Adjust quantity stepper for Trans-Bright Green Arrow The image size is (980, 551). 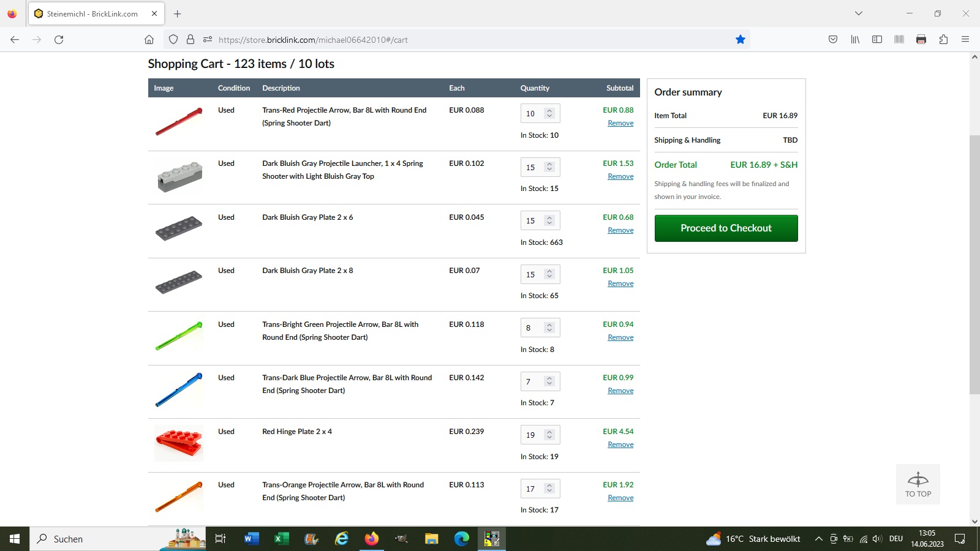pyautogui.click(x=549, y=328)
